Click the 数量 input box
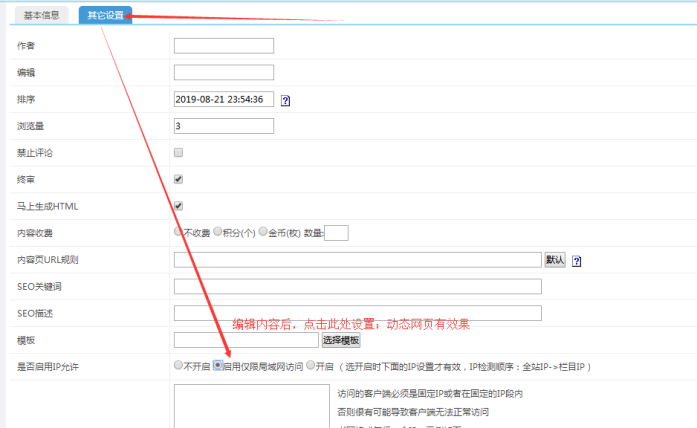Screen dimensions: 697x428 click(336, 233)
